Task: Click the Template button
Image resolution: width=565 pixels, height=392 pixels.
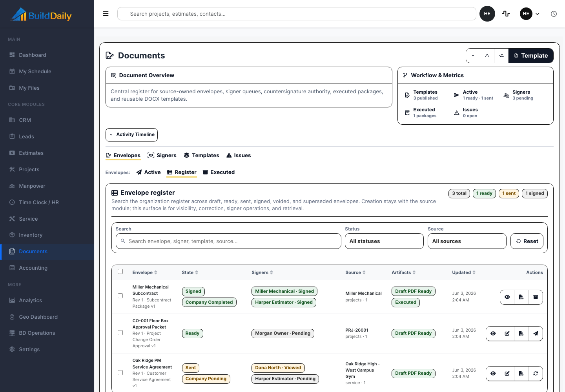Action: 531,56
